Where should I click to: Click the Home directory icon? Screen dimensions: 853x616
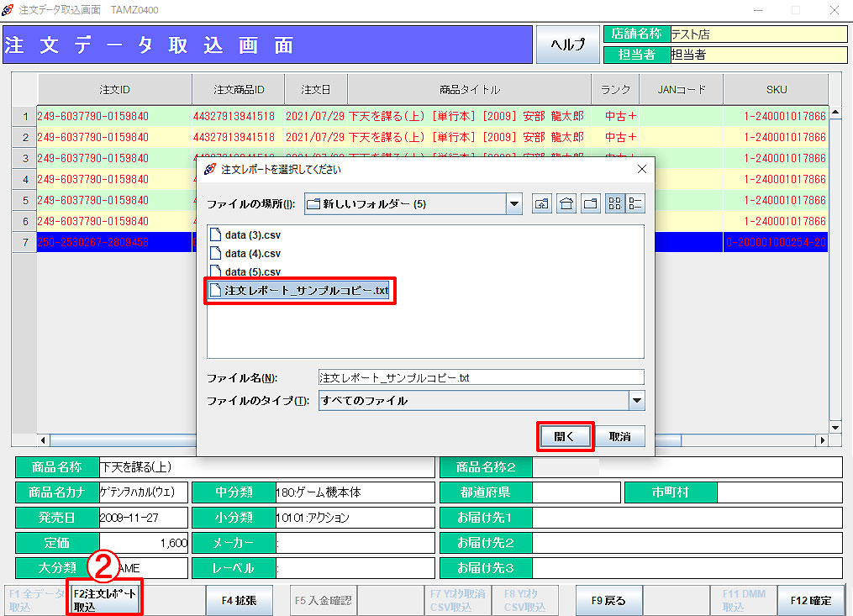pos(566,203)
